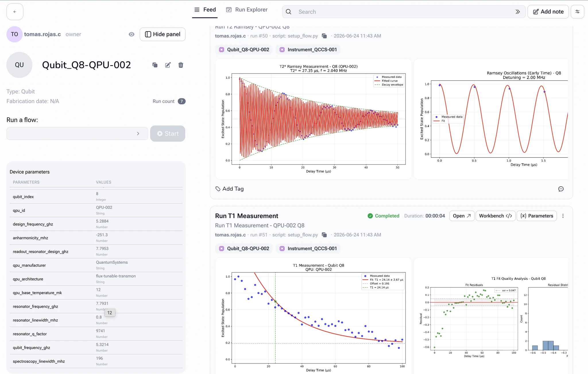Click the Run count badge 7
The height and width of the screenshot is (374, 588).
click(x=181, y=101)
